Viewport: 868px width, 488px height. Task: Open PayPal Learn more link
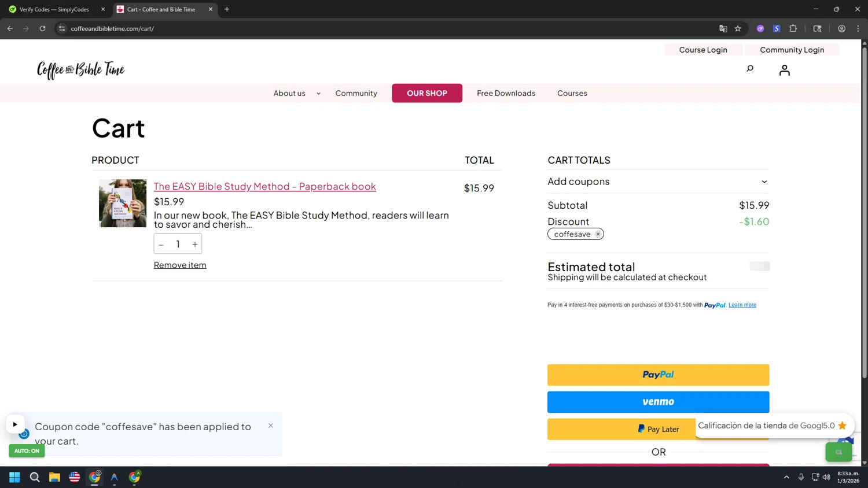(742, 305)
